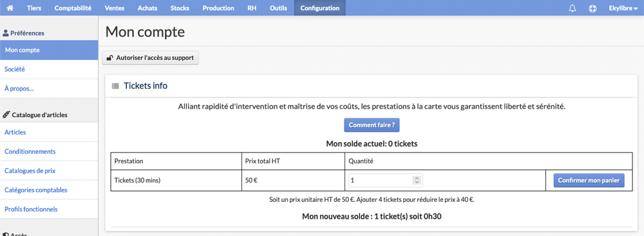Open the help lifebuoy icon
This screenshot has height=236, width=644.
(x=592, y=8)
